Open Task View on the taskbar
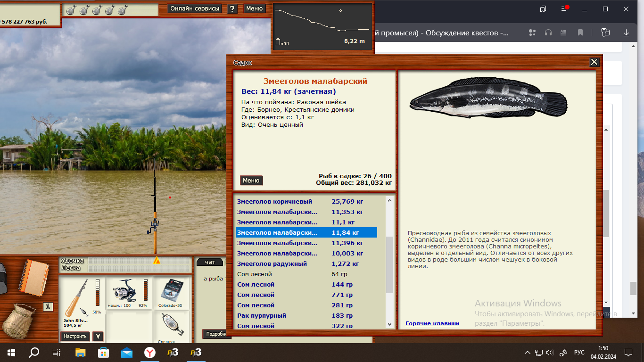 (x=57, y=353)
